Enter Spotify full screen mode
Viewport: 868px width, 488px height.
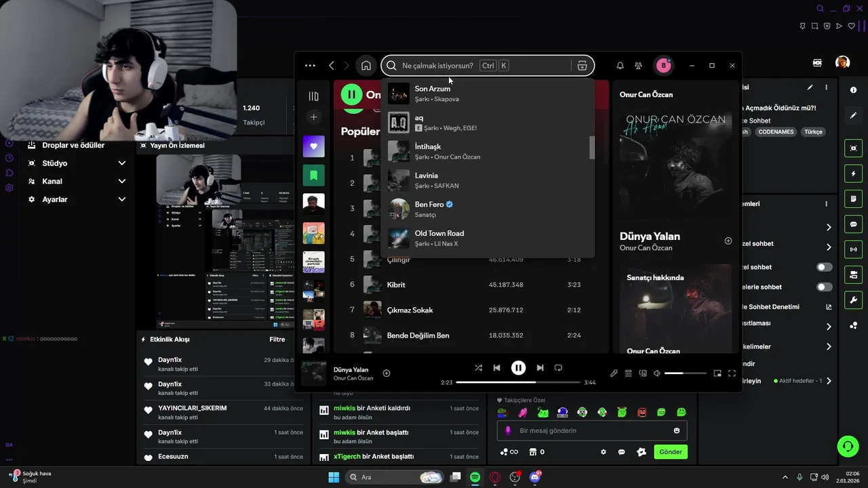coord(732,373)
